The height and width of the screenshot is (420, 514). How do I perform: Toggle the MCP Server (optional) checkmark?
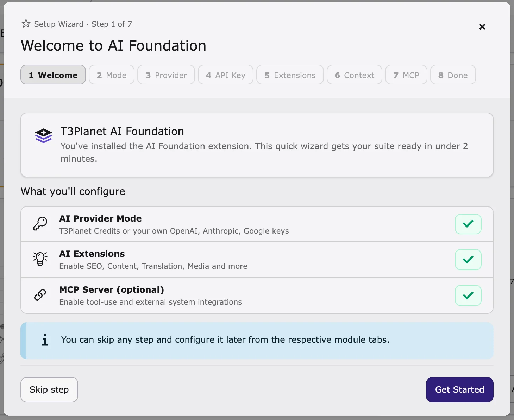point(468,295)
